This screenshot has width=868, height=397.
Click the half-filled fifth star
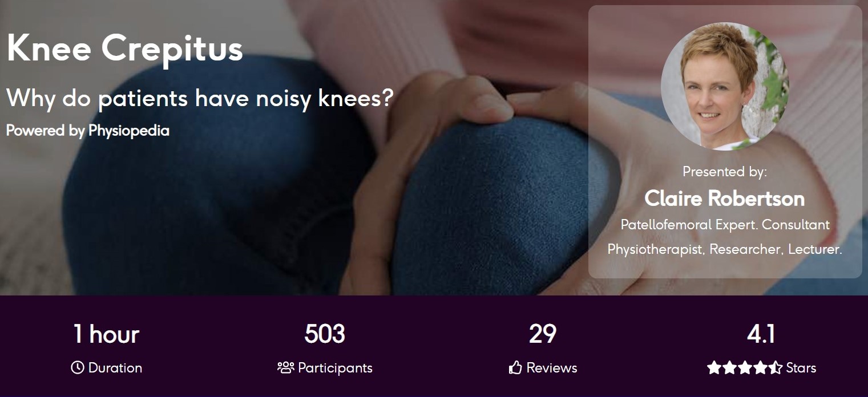(x=776, y=367)
